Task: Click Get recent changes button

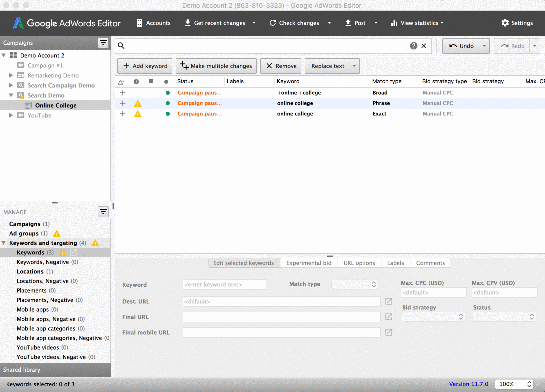Action: click(215, 23)
